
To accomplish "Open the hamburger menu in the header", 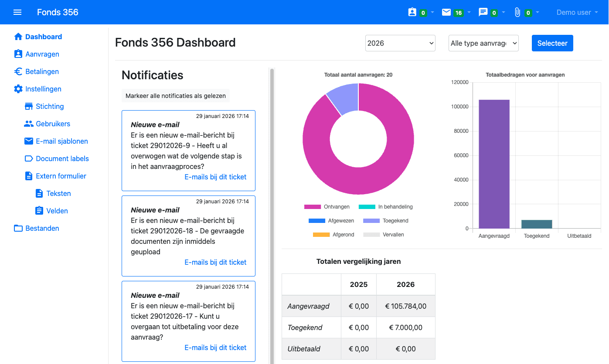I will tap(17, 12).
